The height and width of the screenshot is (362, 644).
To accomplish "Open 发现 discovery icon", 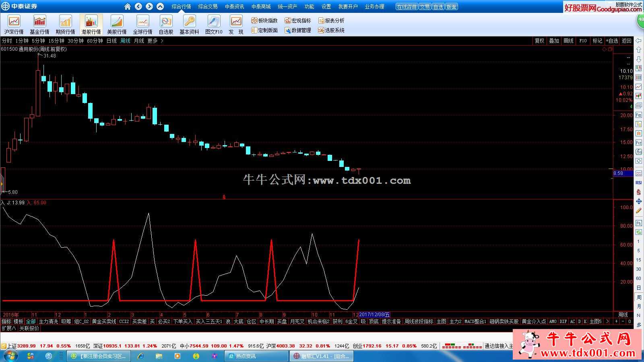I will point(236,25).
